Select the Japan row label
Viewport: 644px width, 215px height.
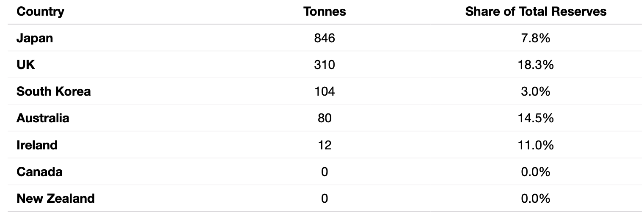pos(35,38)
